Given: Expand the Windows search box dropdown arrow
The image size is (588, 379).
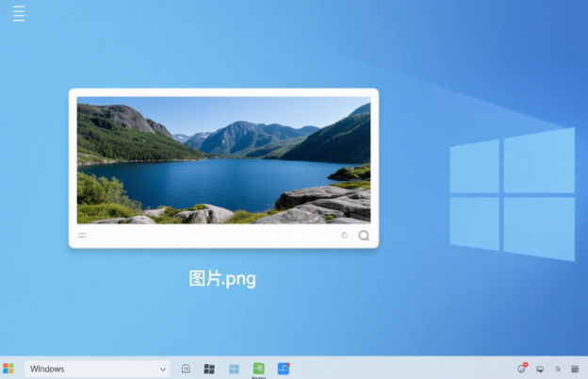Looking at the screenshot, I should [x=163, y=370].
